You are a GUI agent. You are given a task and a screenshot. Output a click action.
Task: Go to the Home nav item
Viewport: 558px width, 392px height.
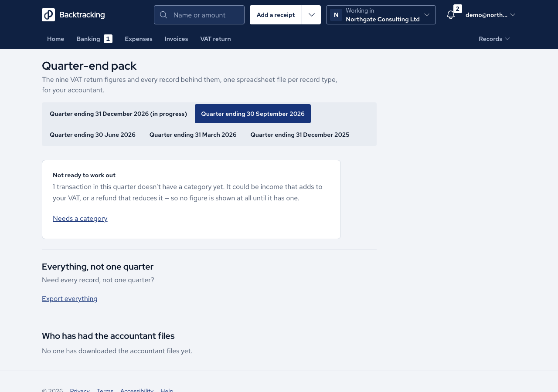[55, 39]
